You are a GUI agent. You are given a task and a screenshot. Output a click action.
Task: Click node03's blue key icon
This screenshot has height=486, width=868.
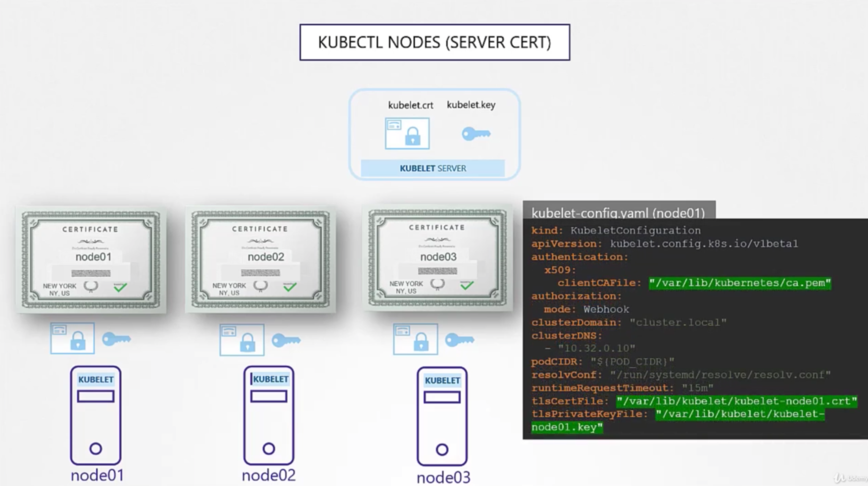click(459, 340)
